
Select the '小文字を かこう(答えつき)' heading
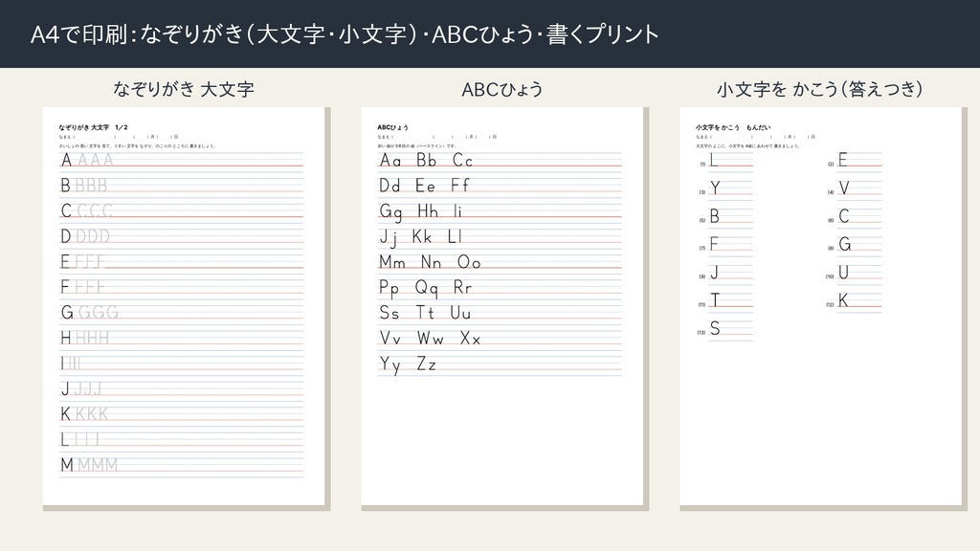click(819, 89)
